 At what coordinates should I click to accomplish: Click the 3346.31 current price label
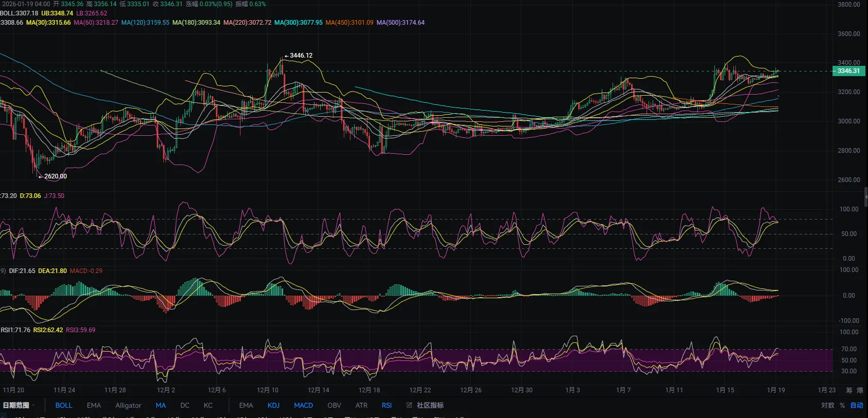848,71
